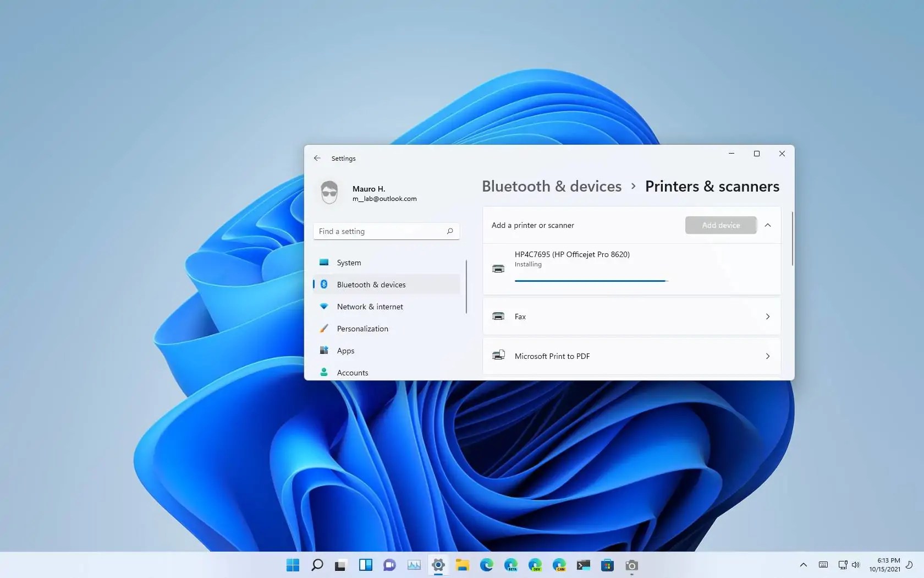Screen dimensions: 924x578
Task: Click the search magnifier in Find a setting
Action: (x=449, y=231)
